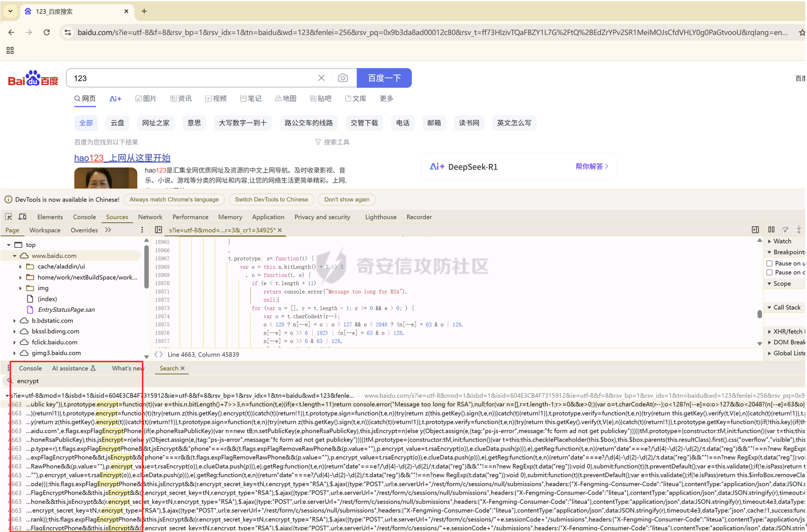Screen dimensions: 807x532
Task: Open the 更多 category menu
Action: (387, 98)
